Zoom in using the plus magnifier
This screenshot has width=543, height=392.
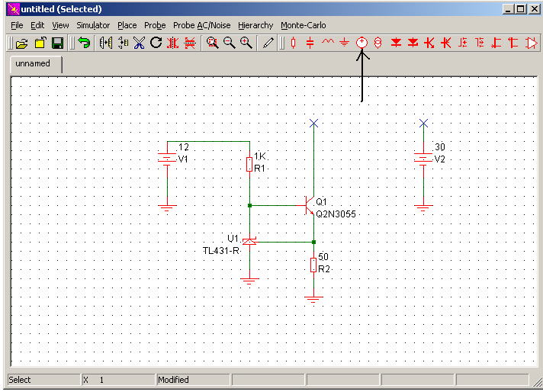point(246,43)
